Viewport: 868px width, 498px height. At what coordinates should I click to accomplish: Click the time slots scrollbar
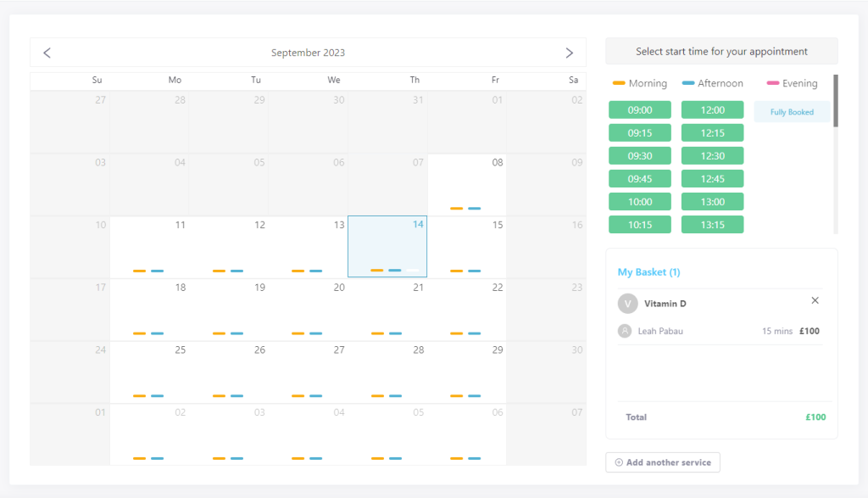point(836,102)
